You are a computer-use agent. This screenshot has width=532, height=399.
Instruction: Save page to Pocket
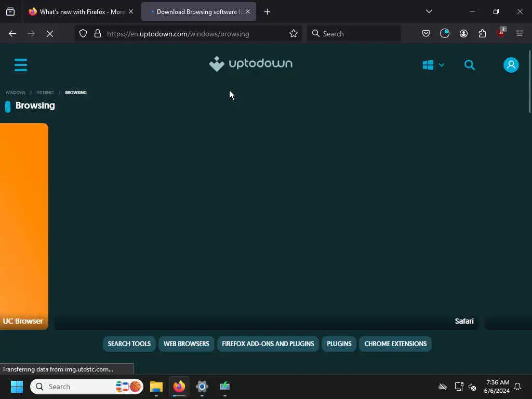pos(426,34)
